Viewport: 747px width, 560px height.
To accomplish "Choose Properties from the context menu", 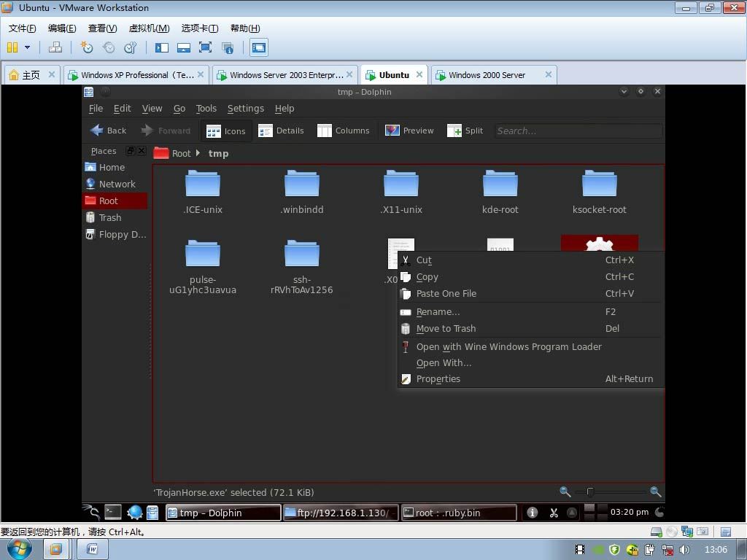I will pos(530,379).
